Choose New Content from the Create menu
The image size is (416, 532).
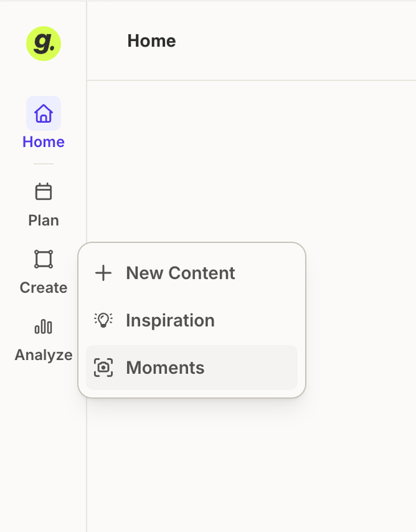tap(192, 273)
